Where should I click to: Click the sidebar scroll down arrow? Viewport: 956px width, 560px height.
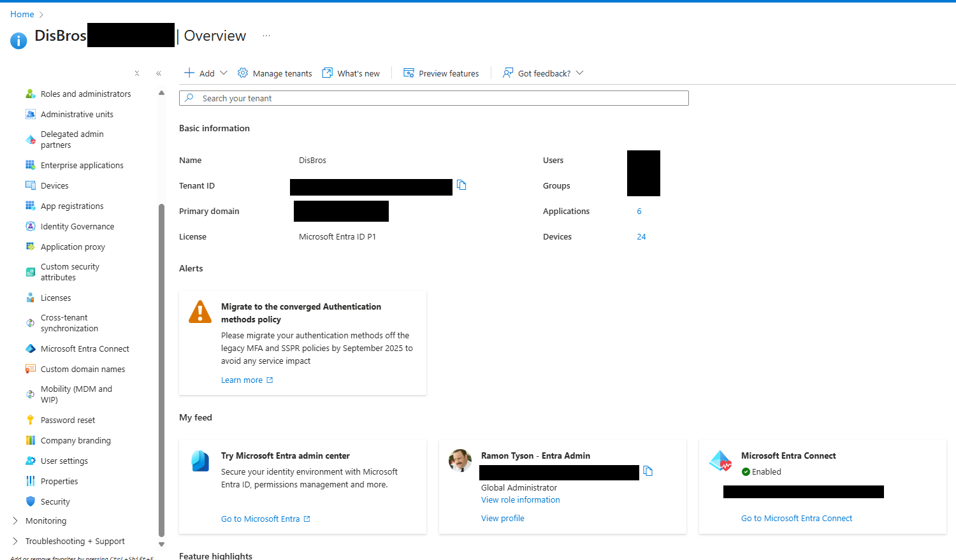[x=161, y=545]
